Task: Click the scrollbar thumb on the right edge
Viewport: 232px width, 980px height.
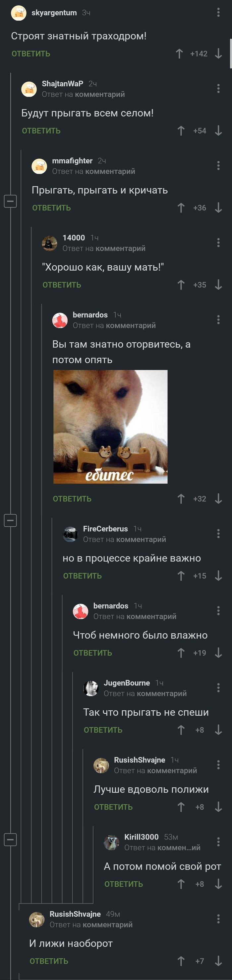Action: coord(230,53)
